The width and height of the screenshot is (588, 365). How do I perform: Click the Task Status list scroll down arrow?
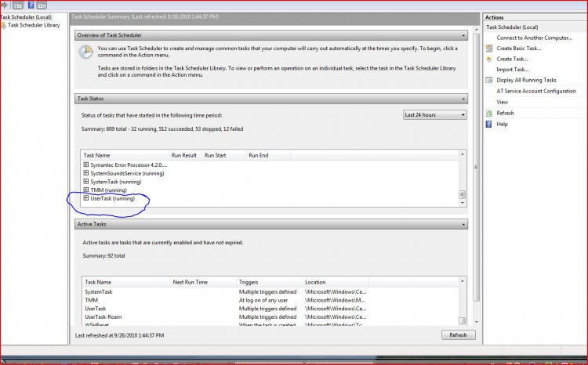pyautogui.click(x=463, y=203)
